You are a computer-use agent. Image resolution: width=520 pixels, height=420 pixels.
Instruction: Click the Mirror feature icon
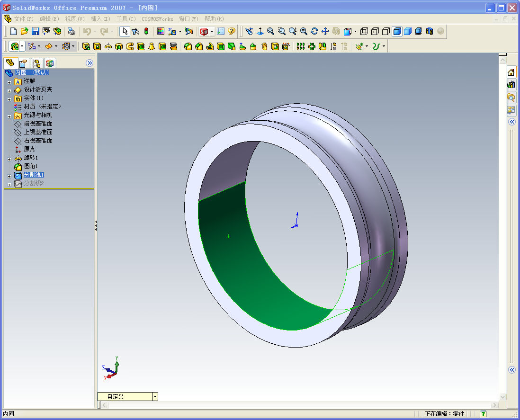point(323,46)
